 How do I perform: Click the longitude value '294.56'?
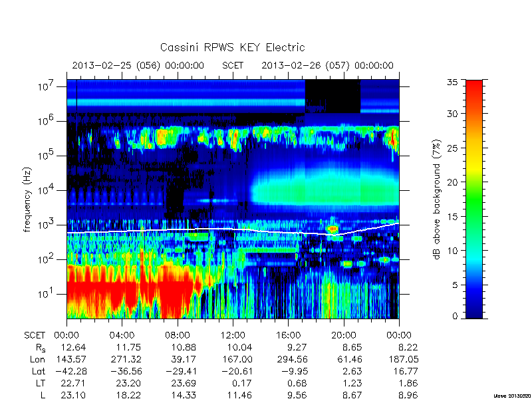pyautogui.click(x=292, y=359)
